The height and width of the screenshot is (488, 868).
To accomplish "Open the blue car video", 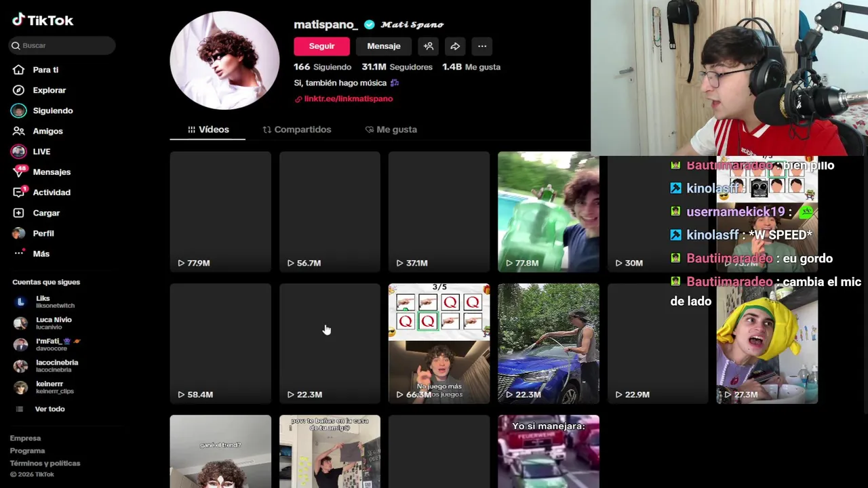I will 549,343.
